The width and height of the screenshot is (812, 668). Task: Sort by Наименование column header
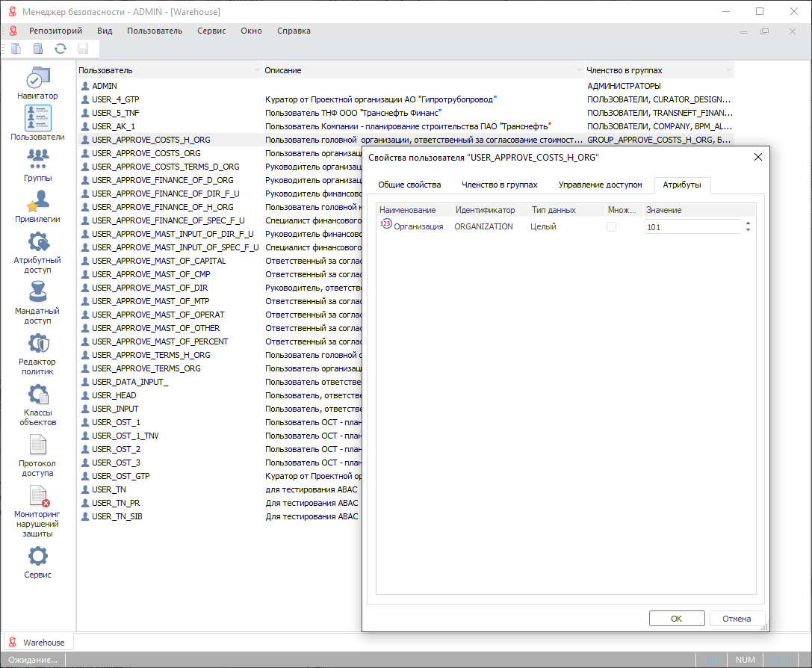coord(414,210)
